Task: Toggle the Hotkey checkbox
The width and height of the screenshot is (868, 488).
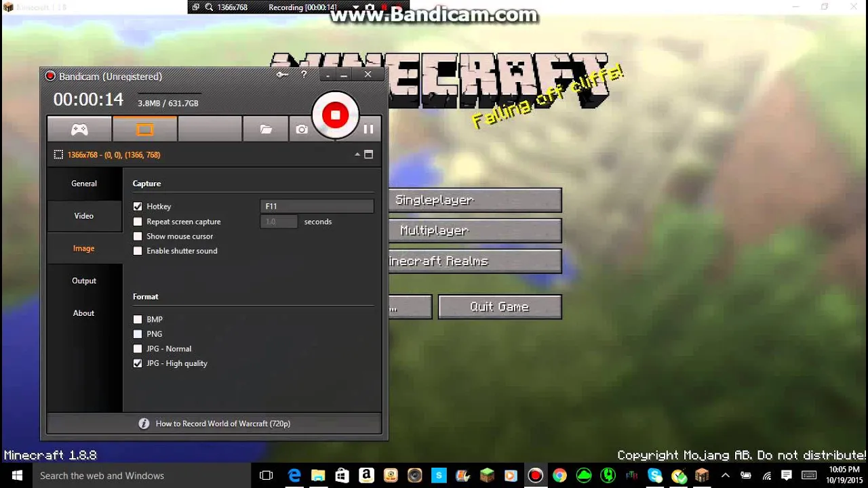Action: coord(138,206)
